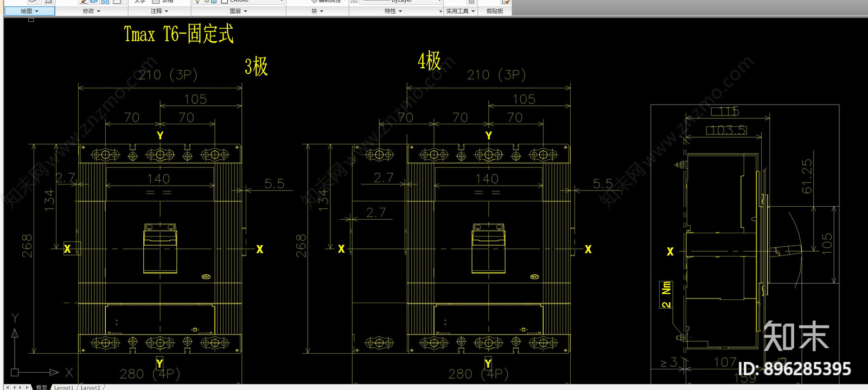
Task: Switch to the Layout1 tab
Action: pos(63,387)
